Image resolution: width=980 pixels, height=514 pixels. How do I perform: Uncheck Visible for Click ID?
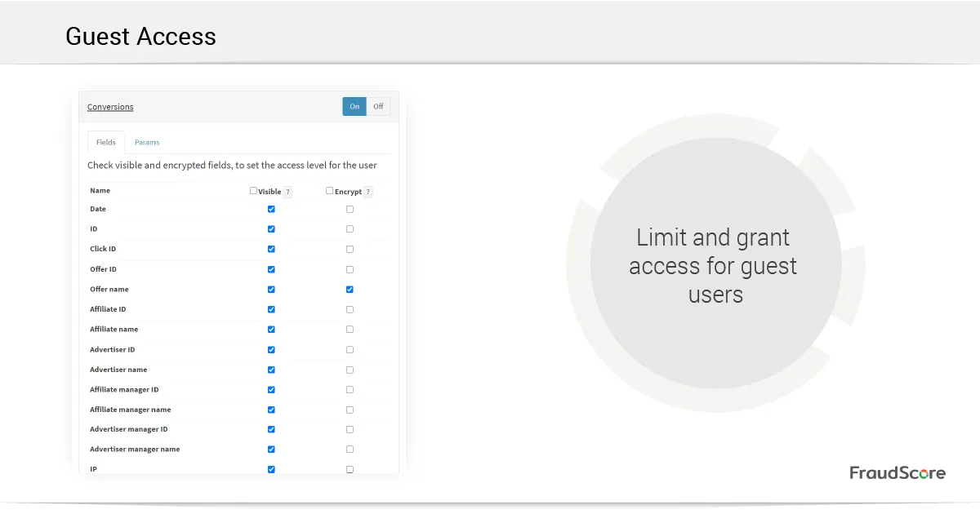(x=271, y=250)
